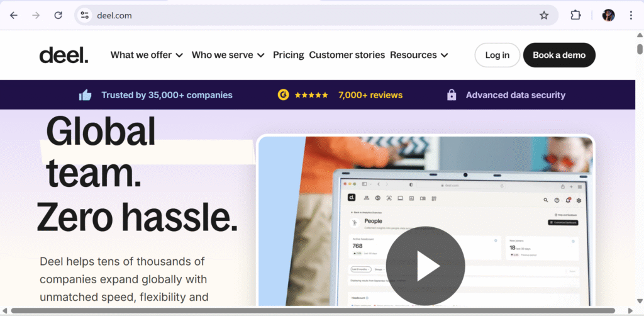Expand the What we offer menu
644x316 pixels.
tap(147, 55)
